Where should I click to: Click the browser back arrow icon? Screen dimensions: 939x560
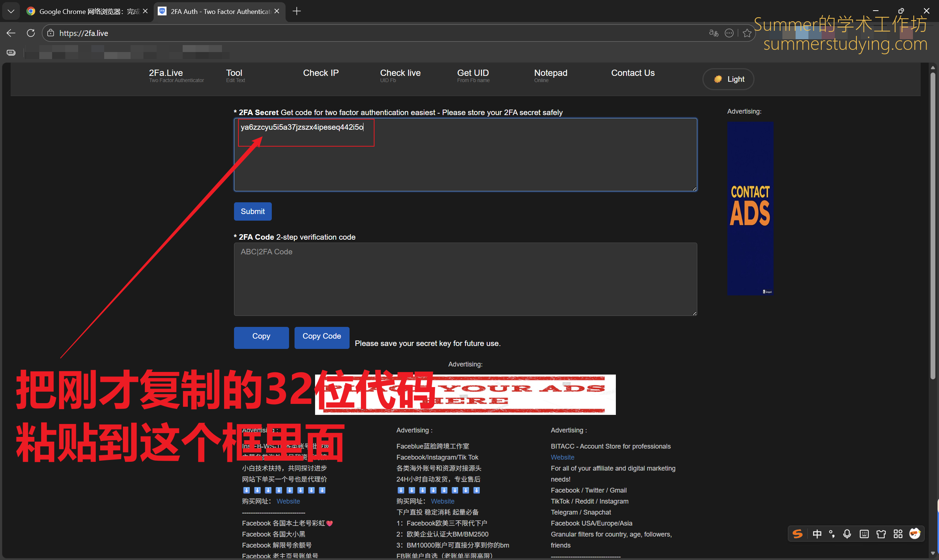point(11,33)
